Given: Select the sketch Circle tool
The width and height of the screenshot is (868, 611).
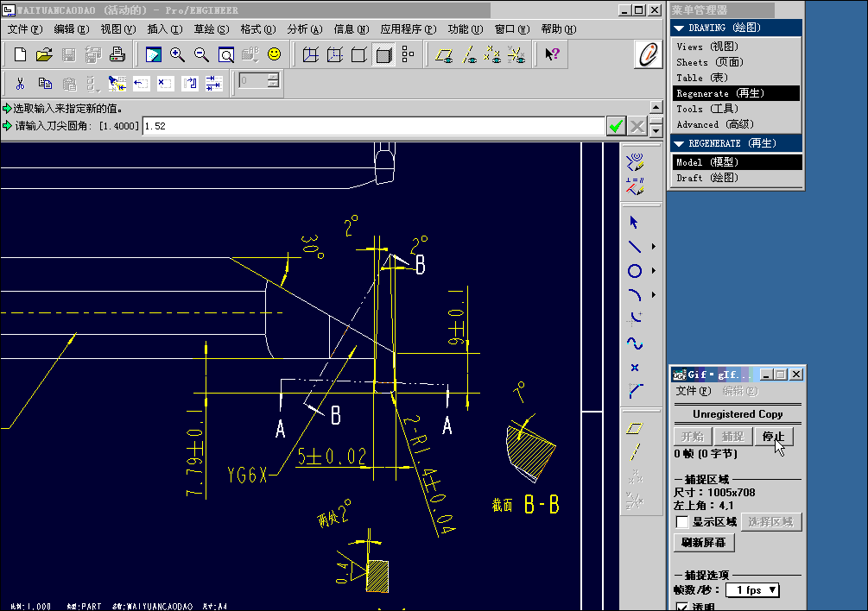Looking at the screenshot, I should pyautogui.click(x=635, y=271).
